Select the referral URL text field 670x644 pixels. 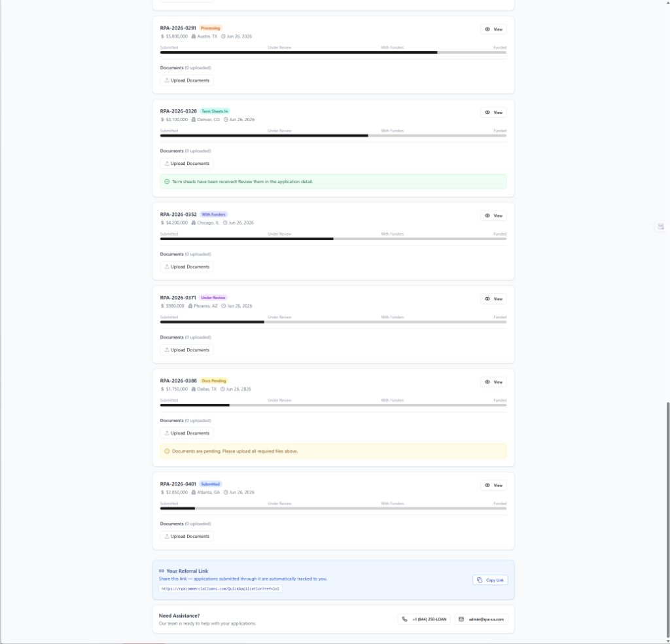click(220, 589)
